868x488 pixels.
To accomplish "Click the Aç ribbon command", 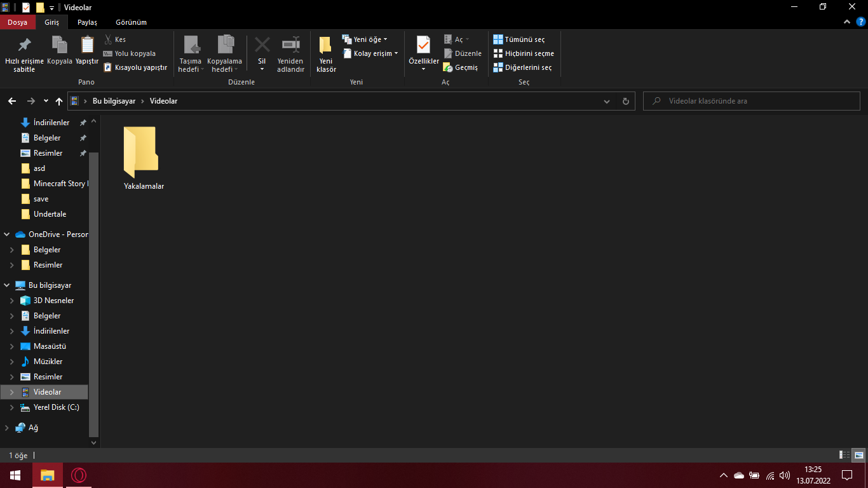I will 456,39.
